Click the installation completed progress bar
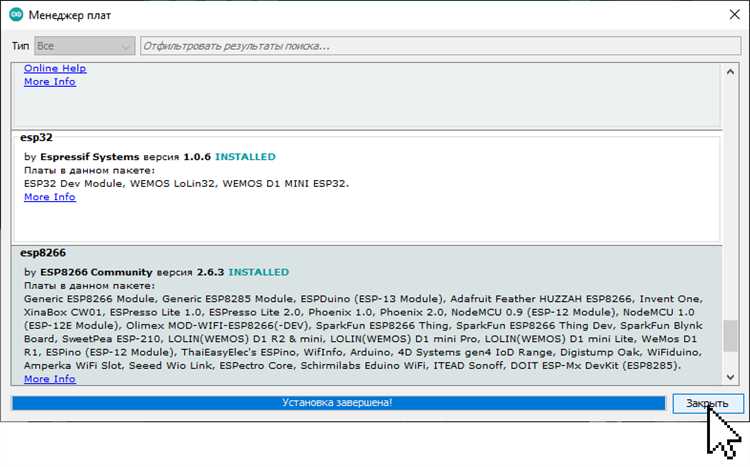 338,403
